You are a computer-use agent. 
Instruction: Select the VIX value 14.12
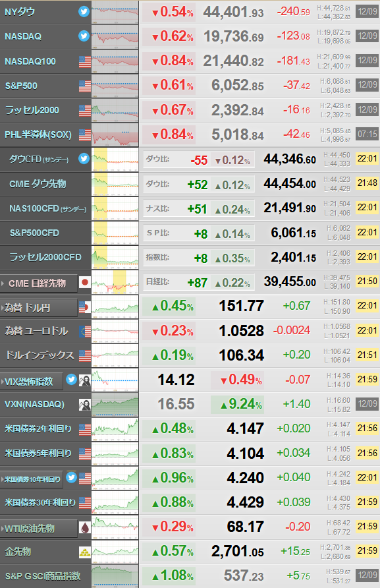[176, 380]
